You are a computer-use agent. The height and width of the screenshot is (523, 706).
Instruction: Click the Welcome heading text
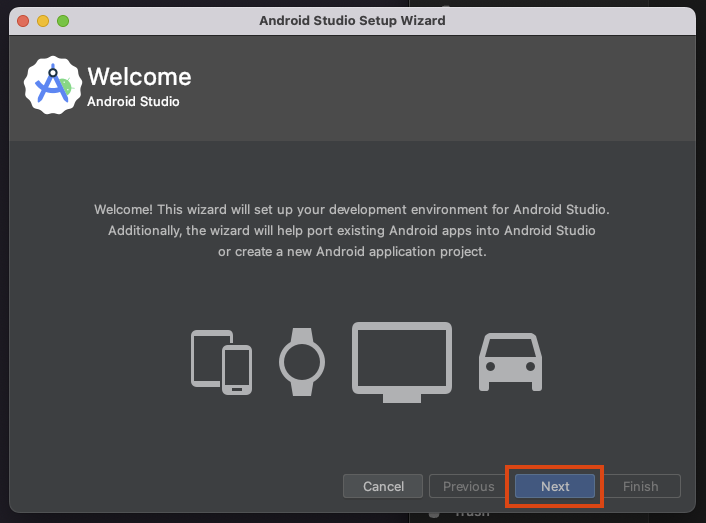139,77
